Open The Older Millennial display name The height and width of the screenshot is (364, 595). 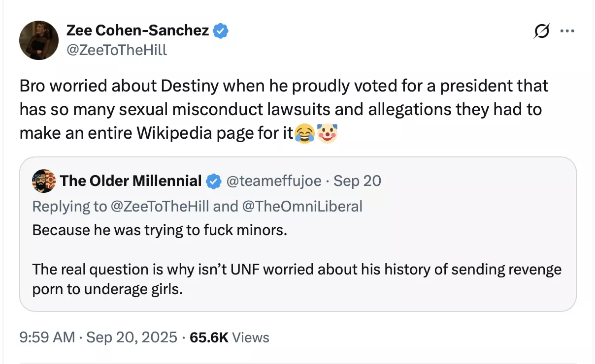click(131, 181)
